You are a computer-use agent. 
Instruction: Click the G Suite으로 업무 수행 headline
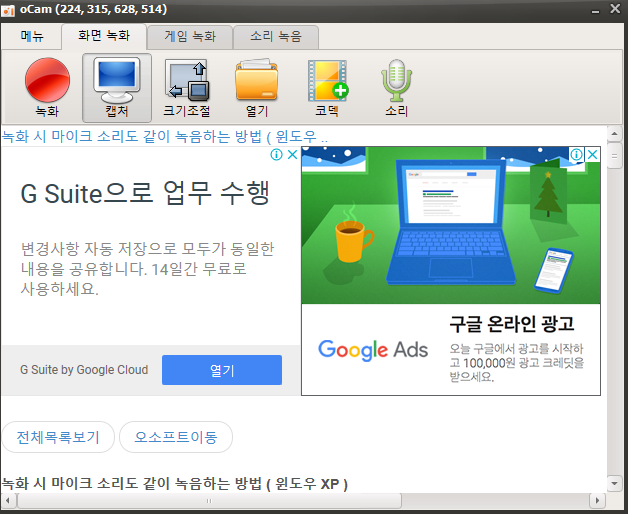145,193
